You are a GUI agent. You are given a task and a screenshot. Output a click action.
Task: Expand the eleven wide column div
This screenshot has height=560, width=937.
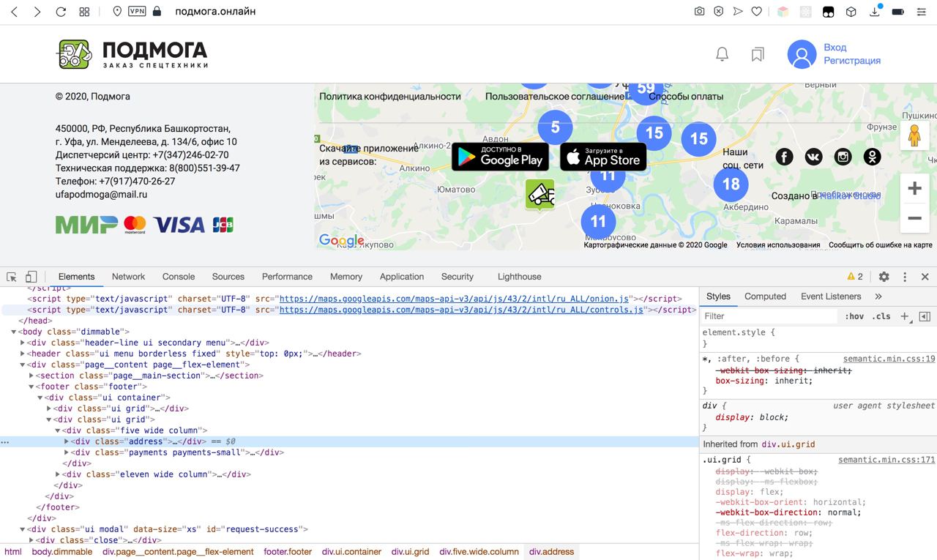pyautogui.click(x=58, y=474)
